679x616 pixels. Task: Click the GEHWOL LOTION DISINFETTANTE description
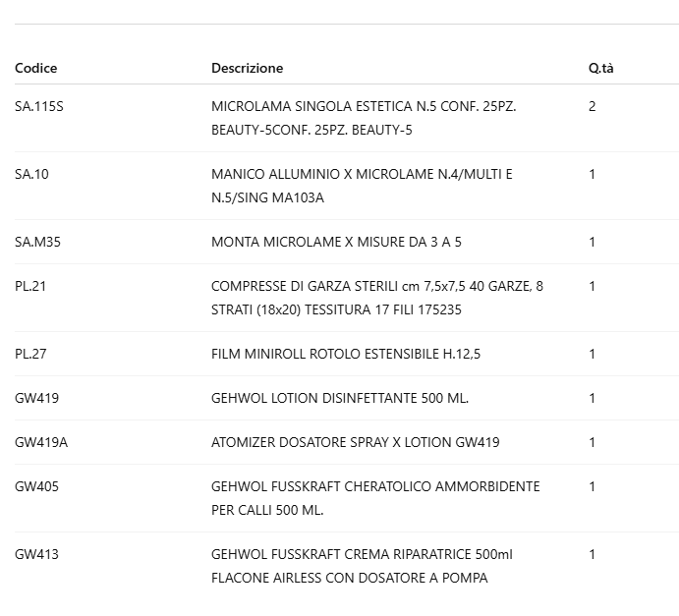point(340,398)
